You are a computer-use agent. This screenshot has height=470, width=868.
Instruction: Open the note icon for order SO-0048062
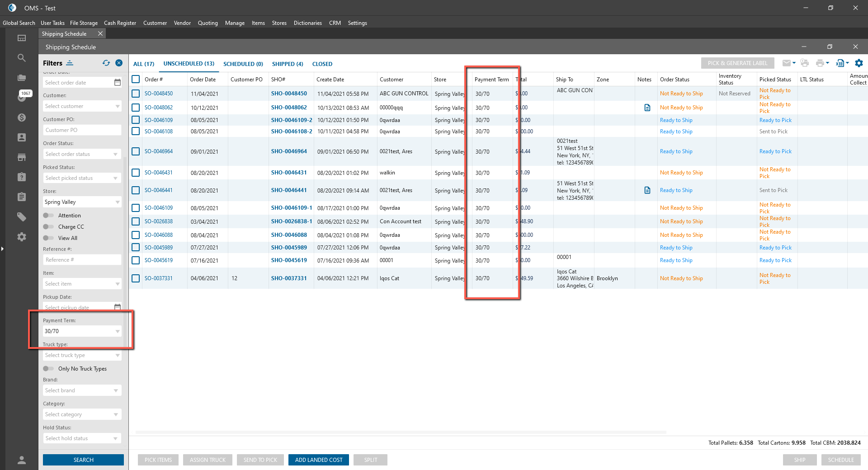(x=647, y=108)
